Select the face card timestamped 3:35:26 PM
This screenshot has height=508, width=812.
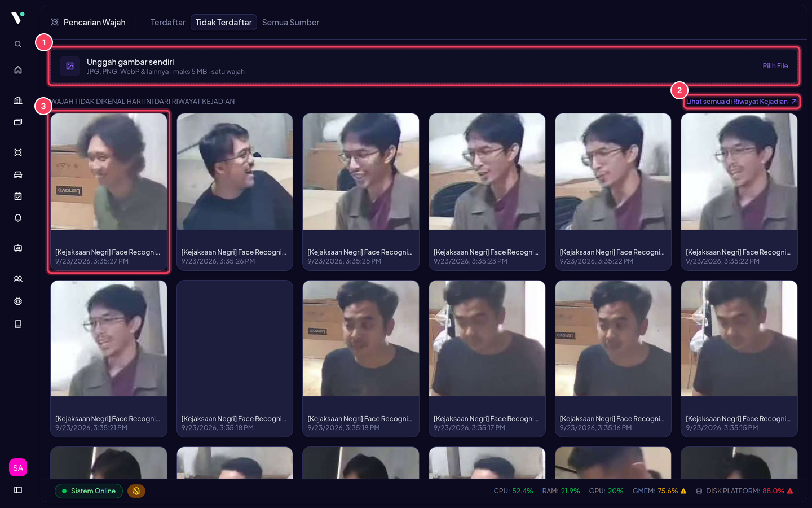click(235, 192)
